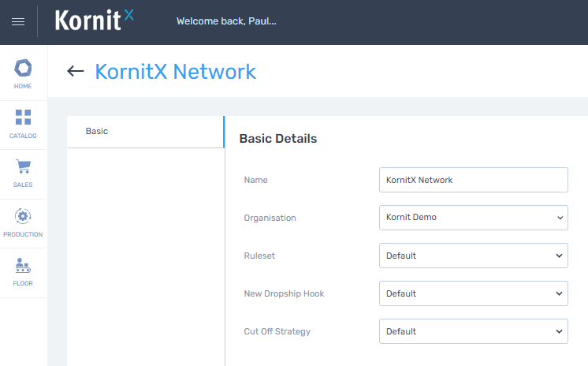The height and width of the screenshot is (366, 588).
Task: Open the Production gear section
Action: point(23,223)
